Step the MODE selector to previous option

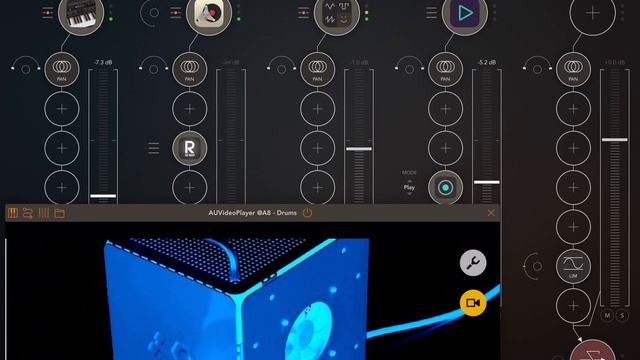(409, 180)
